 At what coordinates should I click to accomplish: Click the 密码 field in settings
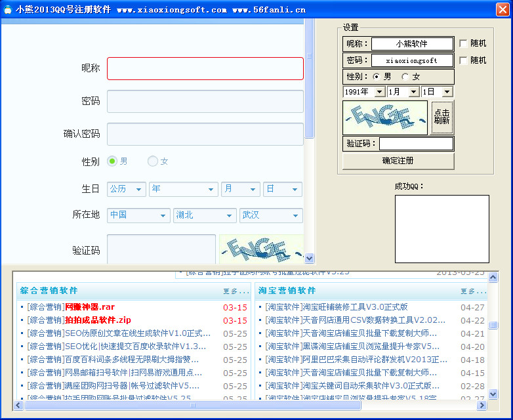pos(412,60)
